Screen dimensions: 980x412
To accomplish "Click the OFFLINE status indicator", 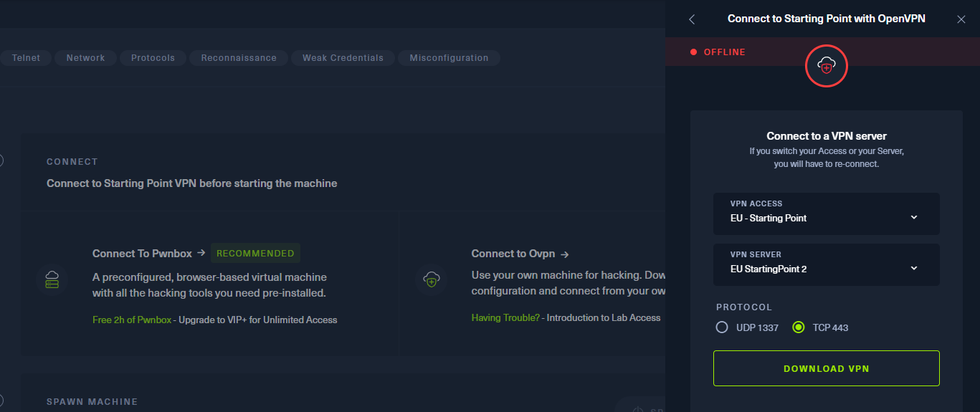I will [x=718, y=52].
